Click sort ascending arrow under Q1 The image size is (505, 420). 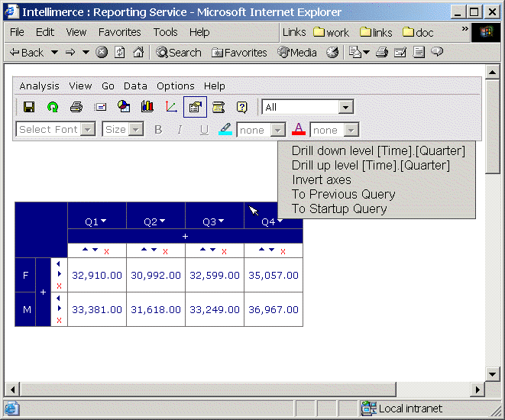coord(85,249)
